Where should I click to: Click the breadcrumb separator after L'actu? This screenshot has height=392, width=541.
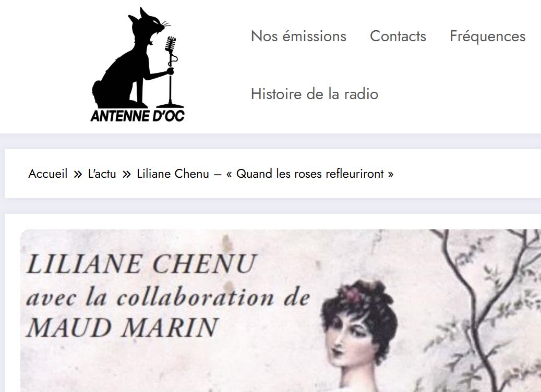point(127,174)
